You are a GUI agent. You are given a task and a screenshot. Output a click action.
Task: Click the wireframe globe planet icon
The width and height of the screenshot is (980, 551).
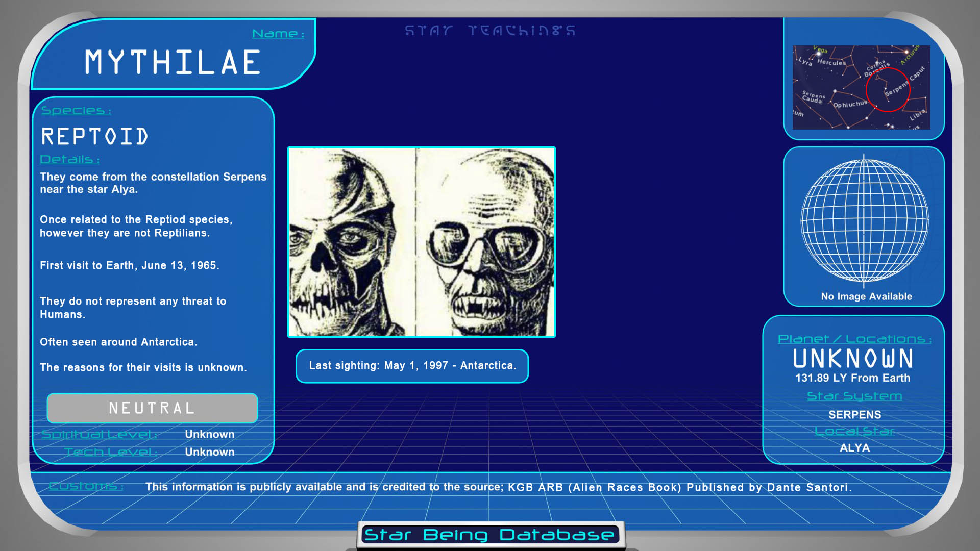pyautogui.click(x=864, y=220)
